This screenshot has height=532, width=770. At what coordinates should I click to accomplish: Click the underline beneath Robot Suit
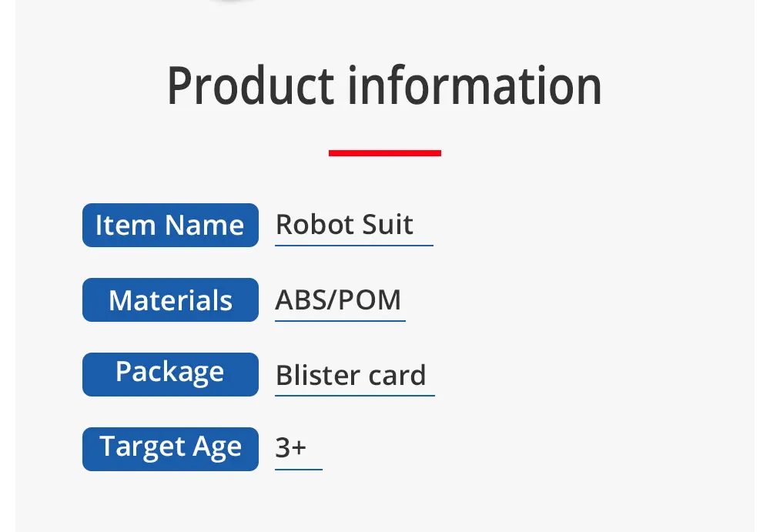353,246
